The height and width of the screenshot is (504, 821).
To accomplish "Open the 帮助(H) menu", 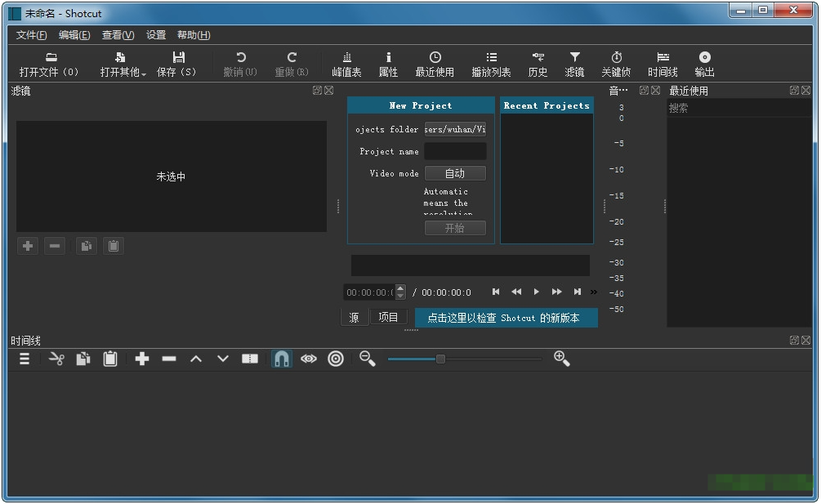I will [194, 35].
